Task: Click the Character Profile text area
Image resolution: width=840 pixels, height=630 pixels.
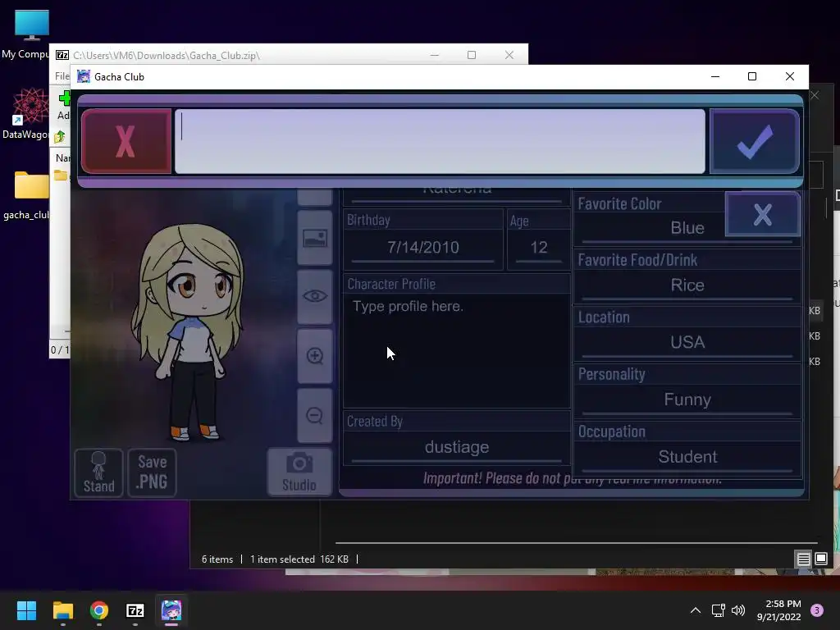Action: pyautogui.click(x=456, y=351)
